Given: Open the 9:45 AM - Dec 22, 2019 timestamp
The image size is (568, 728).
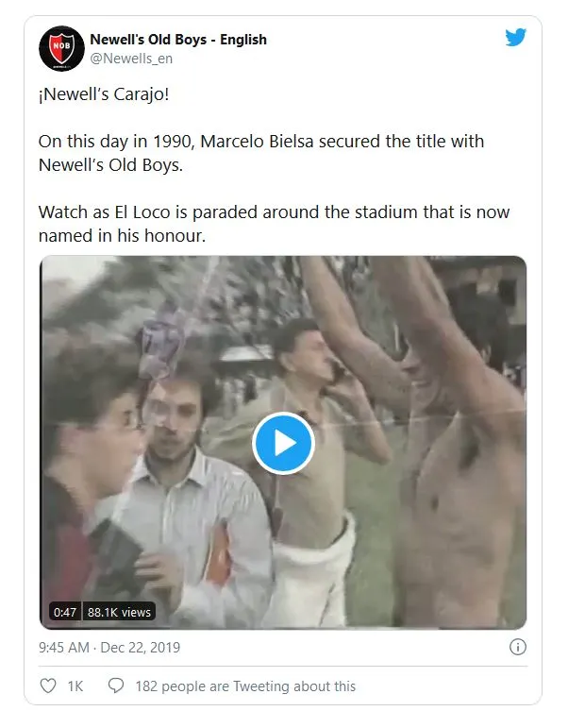Looking at the screenshot, I should 109,648.
